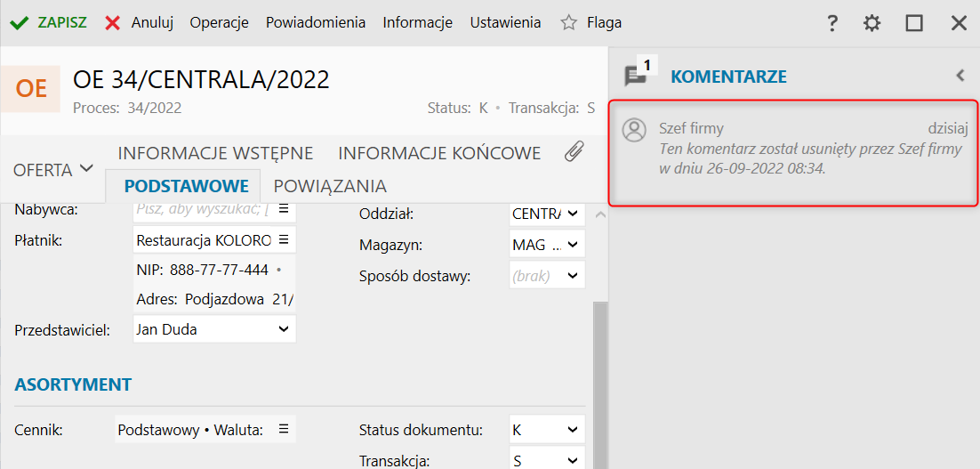Open the INFORMACJE KOŃCOWE tab
The width and height of the screenshot is (980, 469).
point(439,153)
